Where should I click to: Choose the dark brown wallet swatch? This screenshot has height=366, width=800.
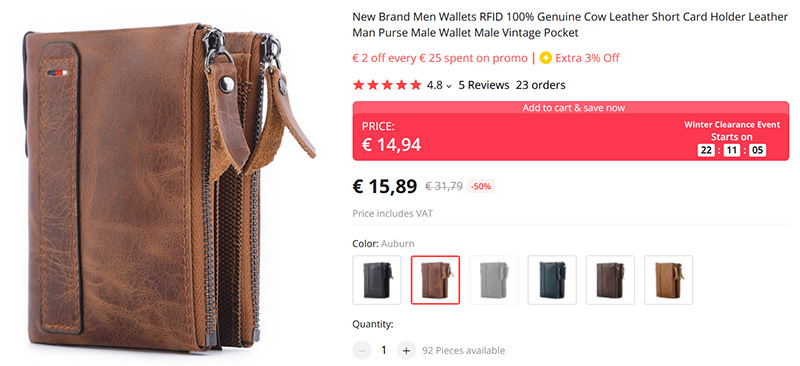(x=610, y=280)
